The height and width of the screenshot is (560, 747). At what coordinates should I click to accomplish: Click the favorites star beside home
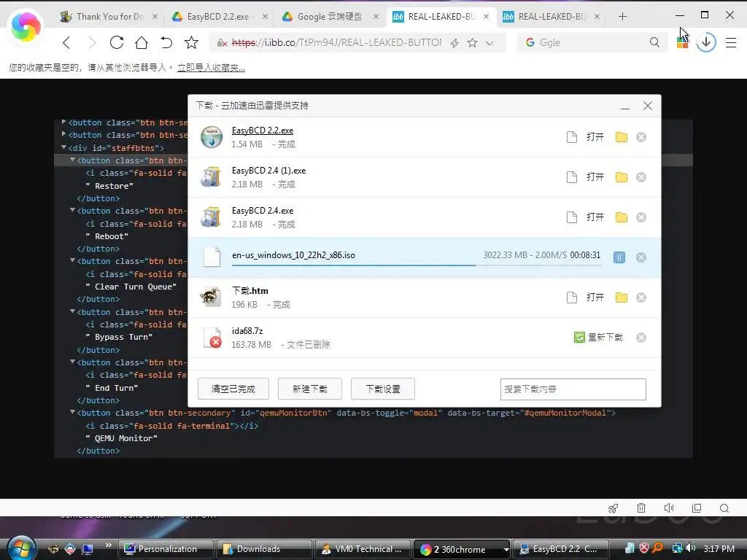click(192, 42)
